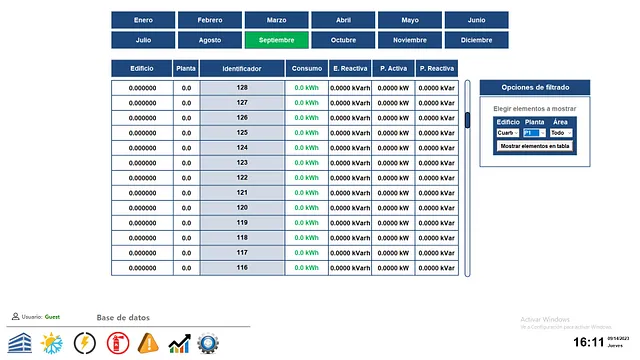
Task: Open the warning alarms triangle icon
Action: coord(148,343)
